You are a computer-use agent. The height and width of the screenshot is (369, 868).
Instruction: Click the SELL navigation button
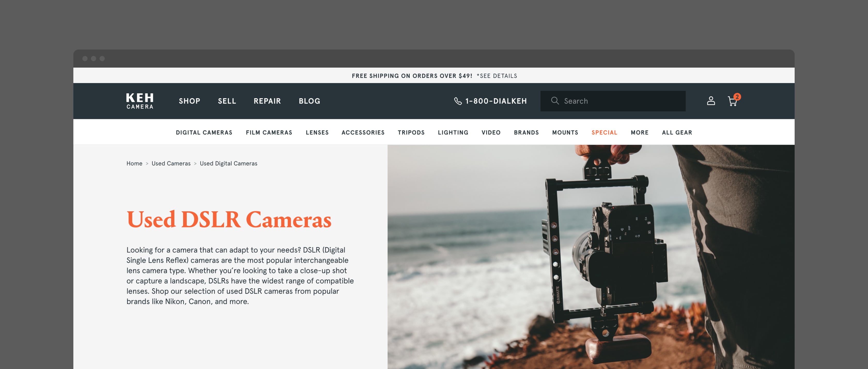227,101
